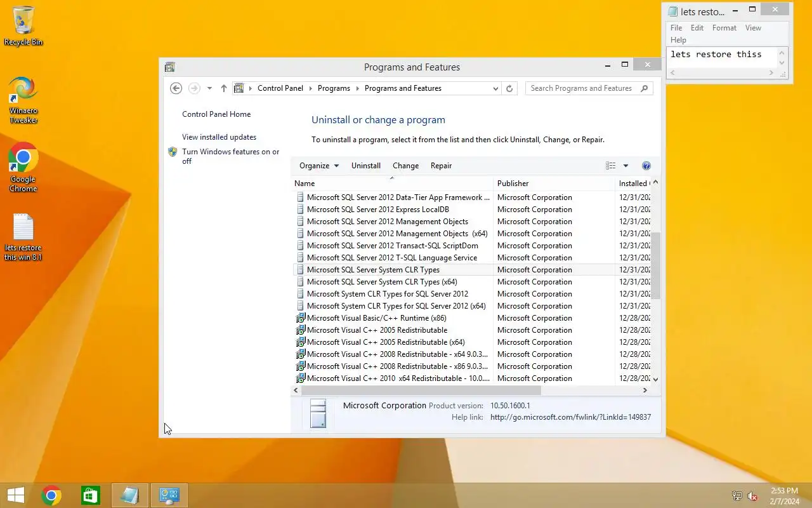This screenshot has height=508, width=812.
Task: Open the recent locations dropdown arrow
Action: click(x=209, y=88)
